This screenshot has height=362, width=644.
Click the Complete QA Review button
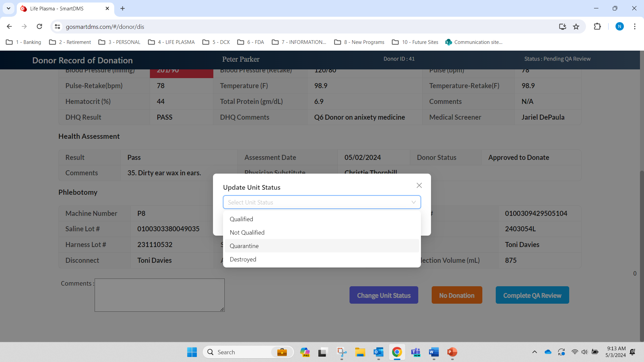[532, 295]
